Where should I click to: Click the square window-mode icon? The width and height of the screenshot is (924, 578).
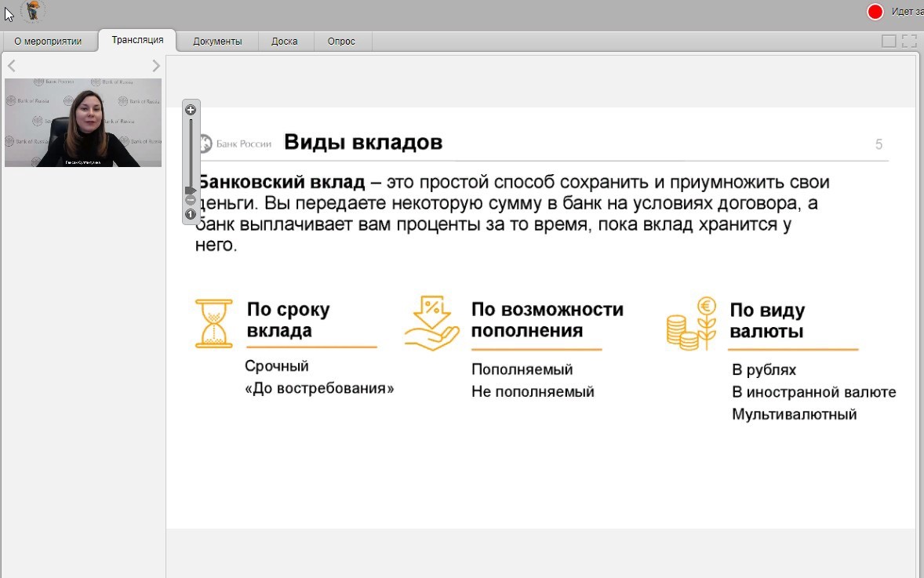click(889, 42)
